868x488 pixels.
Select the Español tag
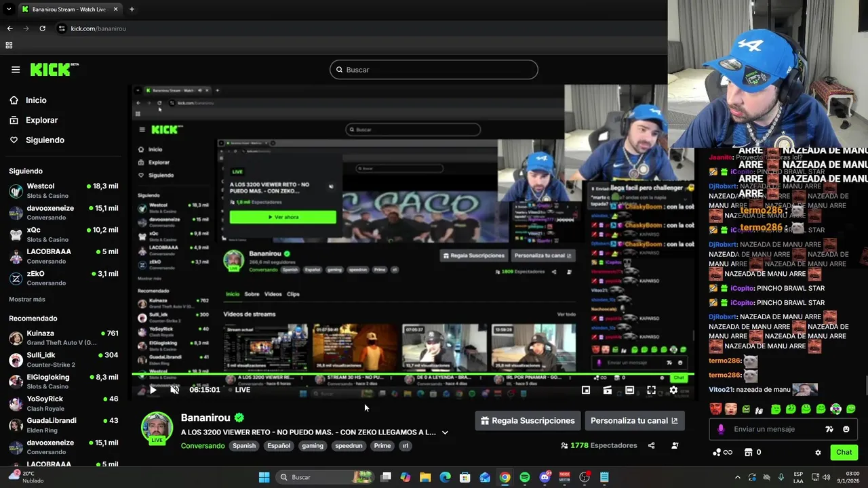[x=279, y=446]
